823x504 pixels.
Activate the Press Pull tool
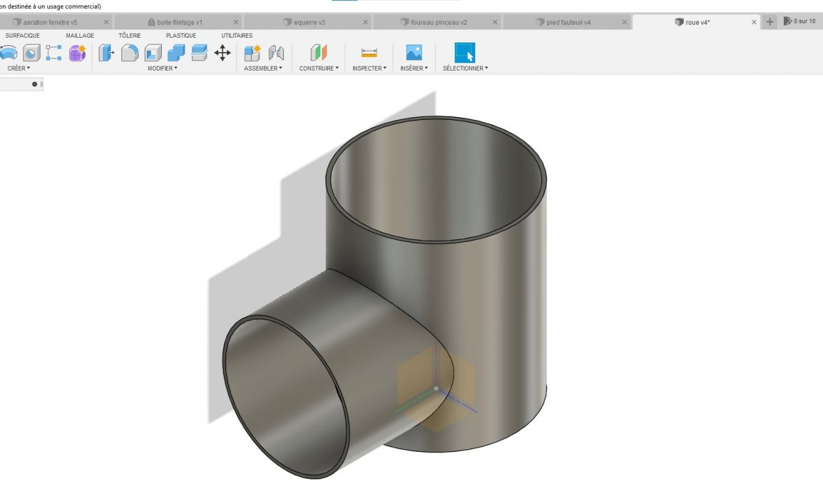tap(106, 53)
